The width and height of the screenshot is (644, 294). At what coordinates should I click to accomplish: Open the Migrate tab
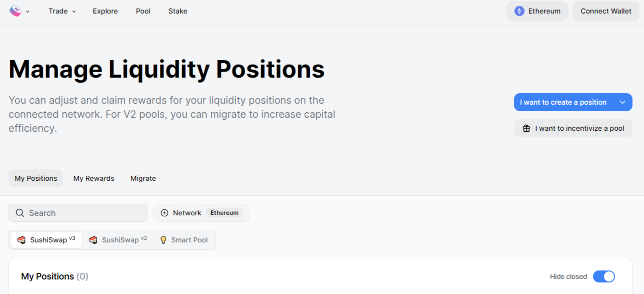click(143, 178)
